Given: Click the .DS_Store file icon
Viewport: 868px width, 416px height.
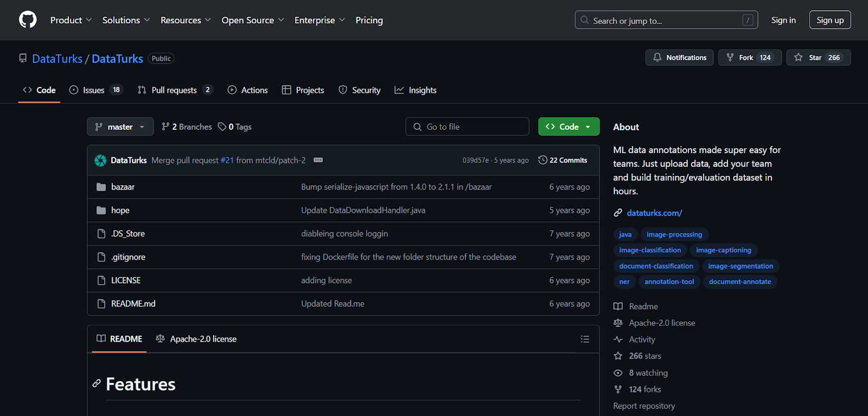Looking at the screenshot, I should point(101,234).
